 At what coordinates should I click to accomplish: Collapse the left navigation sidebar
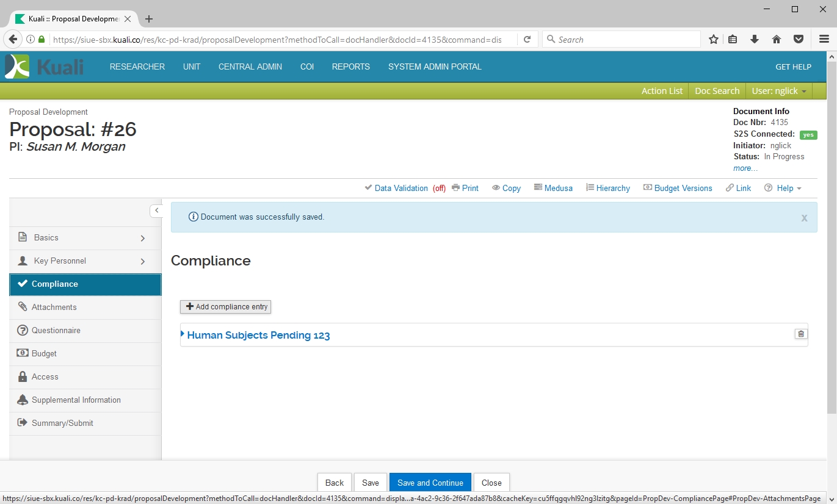tap(156, 211)
